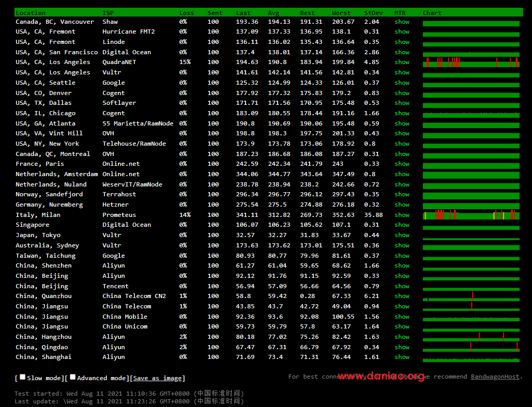The image size is (532, 407).
Task: Show MTR for Paris Online.net row
Action: 402,164
